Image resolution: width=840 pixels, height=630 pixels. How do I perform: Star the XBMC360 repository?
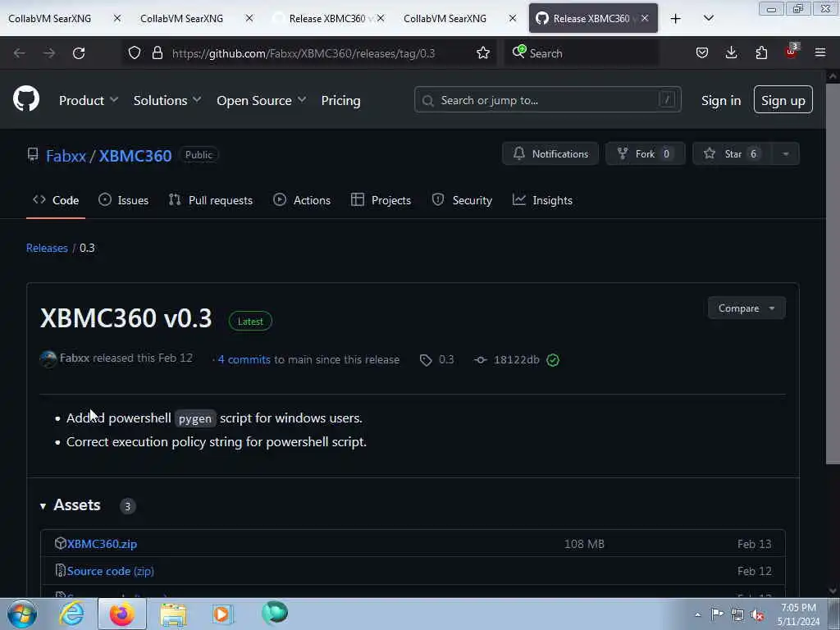733,153
